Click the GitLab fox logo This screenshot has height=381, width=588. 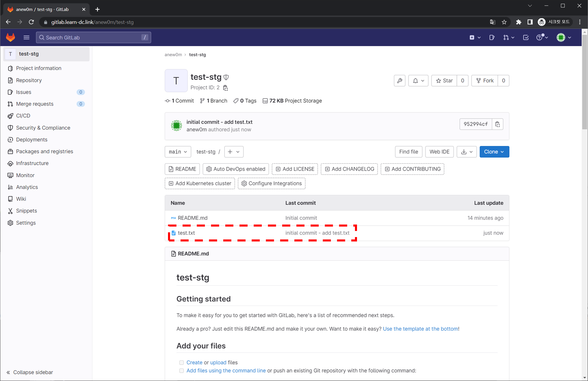[x=10, y=37]
